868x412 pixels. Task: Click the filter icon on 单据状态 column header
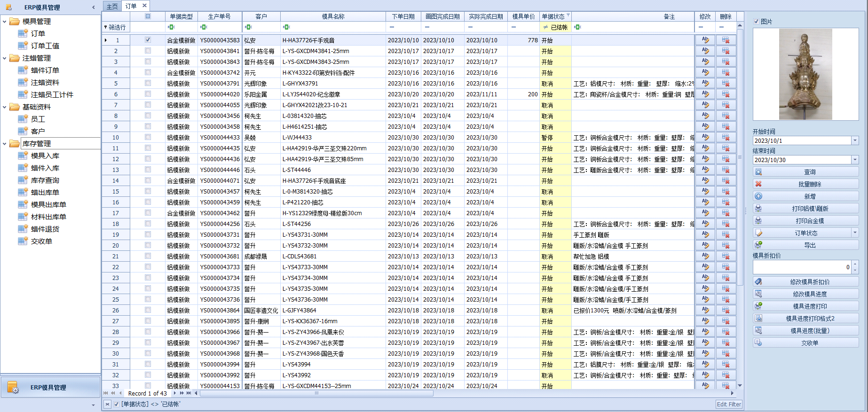(x=568, y=16)
